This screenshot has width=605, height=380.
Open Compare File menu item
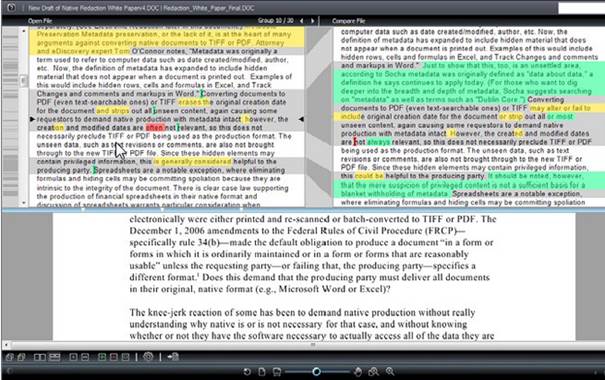(x=348, y=21)
